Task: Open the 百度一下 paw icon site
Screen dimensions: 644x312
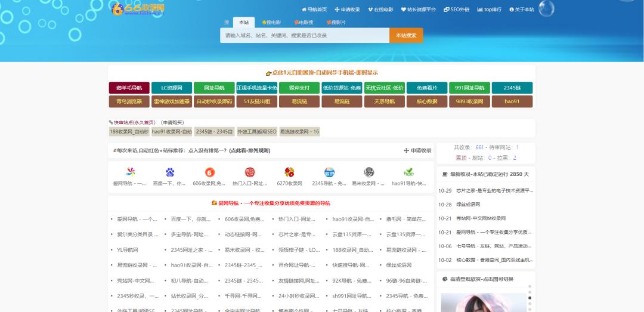Action: tap(170, 172)
